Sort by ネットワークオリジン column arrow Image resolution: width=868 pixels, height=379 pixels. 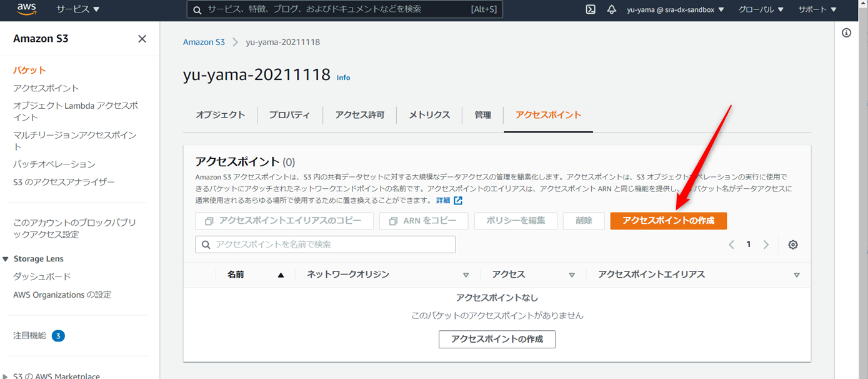click(466, 275)
